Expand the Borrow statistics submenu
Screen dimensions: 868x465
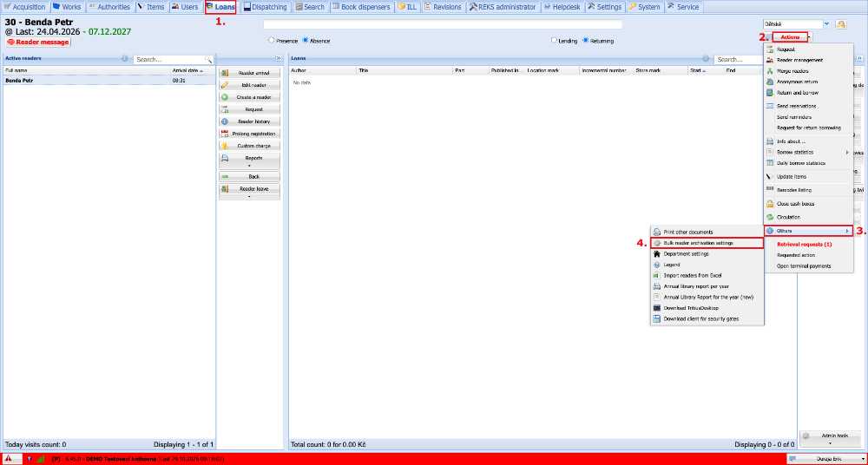[807, 152]
